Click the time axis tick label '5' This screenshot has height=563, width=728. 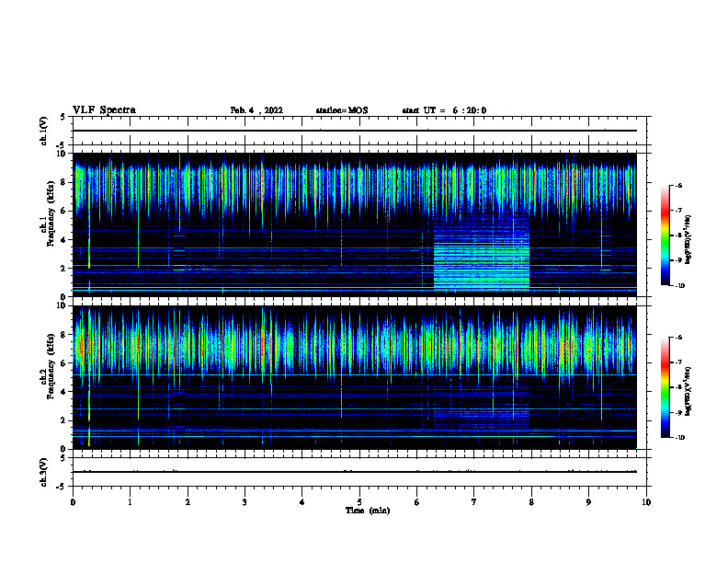[x=359, y=502]
